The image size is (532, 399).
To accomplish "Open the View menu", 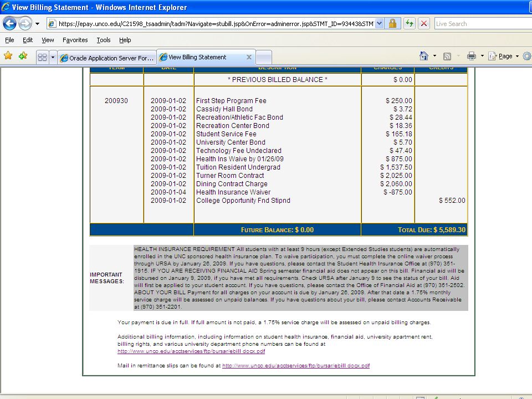I will [x=48, y=40].
